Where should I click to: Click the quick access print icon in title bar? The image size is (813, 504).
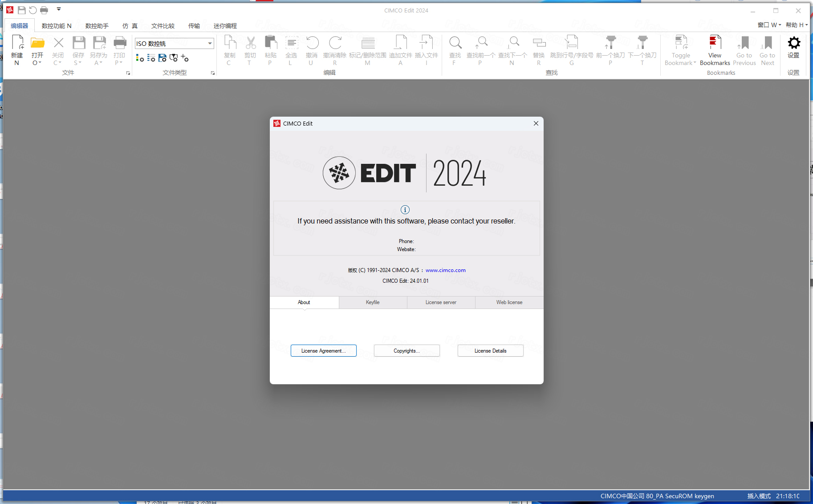pyautogui.click(x=44, y=10)
